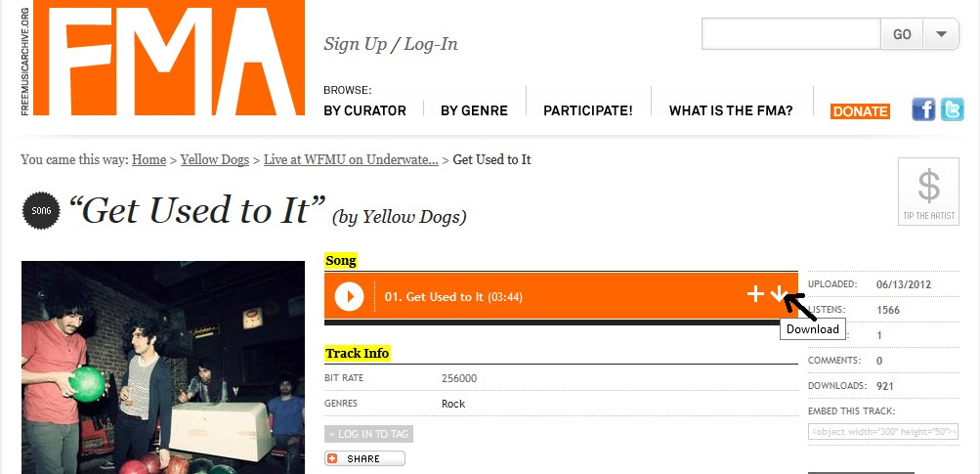This screenshot has width=980, height=474.
Task: Click the FMA orange logo
Action: pos(169,58)
